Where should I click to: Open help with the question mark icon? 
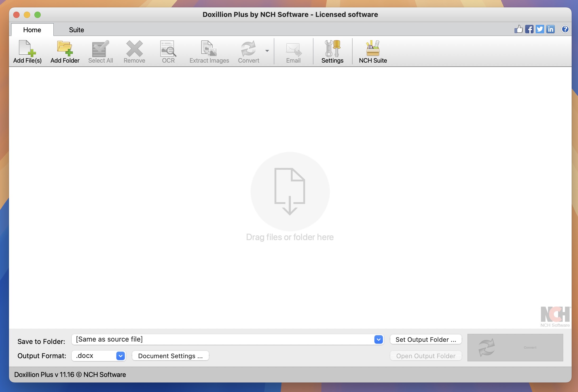coord(565,29)
